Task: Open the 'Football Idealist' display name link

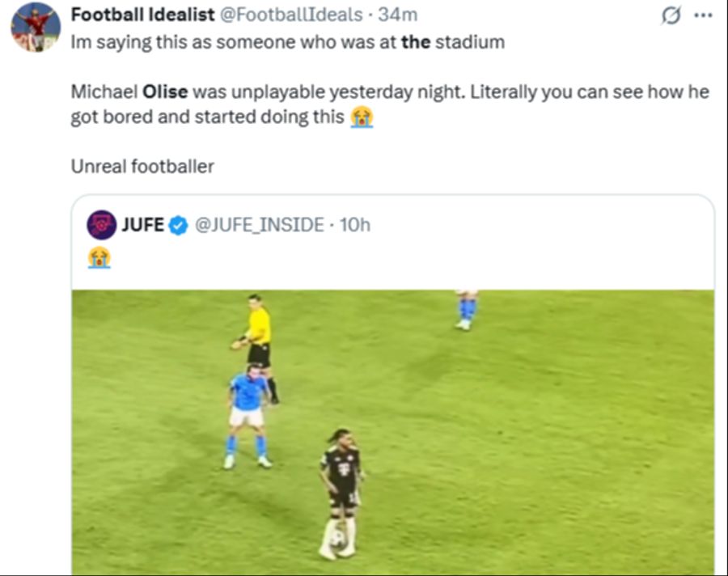Action: point(142,15)
